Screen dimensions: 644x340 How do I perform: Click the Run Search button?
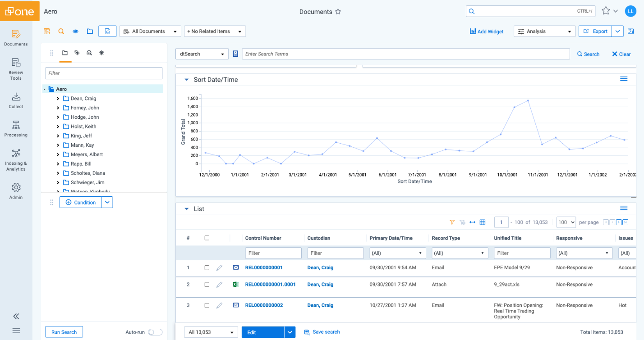[64, 331]
